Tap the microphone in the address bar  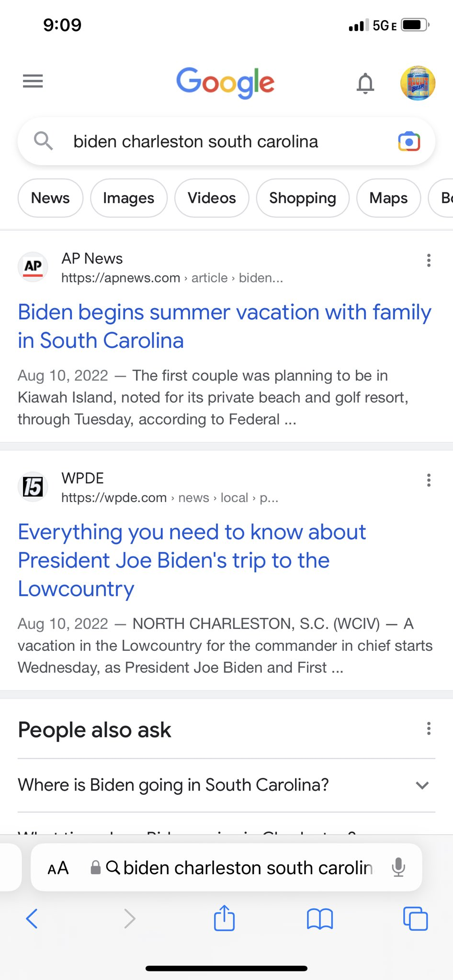tap(398, 868)
